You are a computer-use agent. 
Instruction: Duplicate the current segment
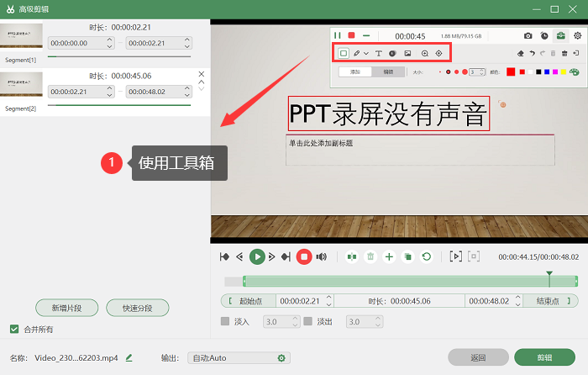click(407, 256)
